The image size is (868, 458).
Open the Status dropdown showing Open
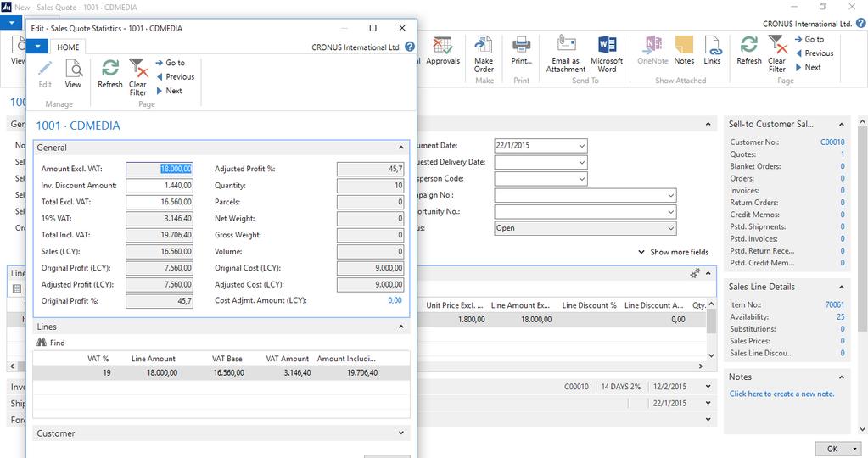(x=670, y=228)
